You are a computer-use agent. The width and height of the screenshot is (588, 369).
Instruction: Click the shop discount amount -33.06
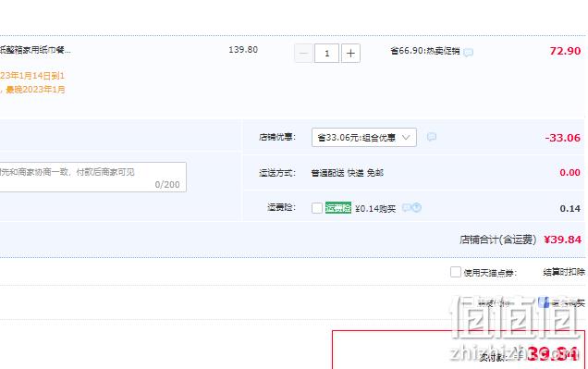pos(562,138)
